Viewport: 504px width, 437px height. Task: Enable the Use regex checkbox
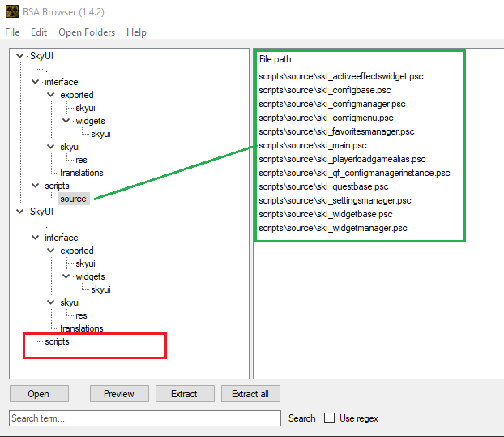coord(329,418)
